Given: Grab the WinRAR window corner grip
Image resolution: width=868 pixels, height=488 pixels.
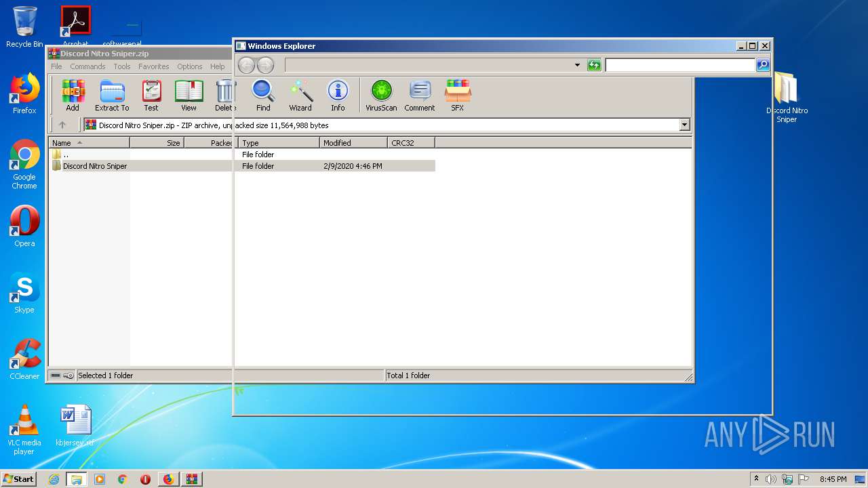Looking at the screenshot, I should click(x=688, y=377).
